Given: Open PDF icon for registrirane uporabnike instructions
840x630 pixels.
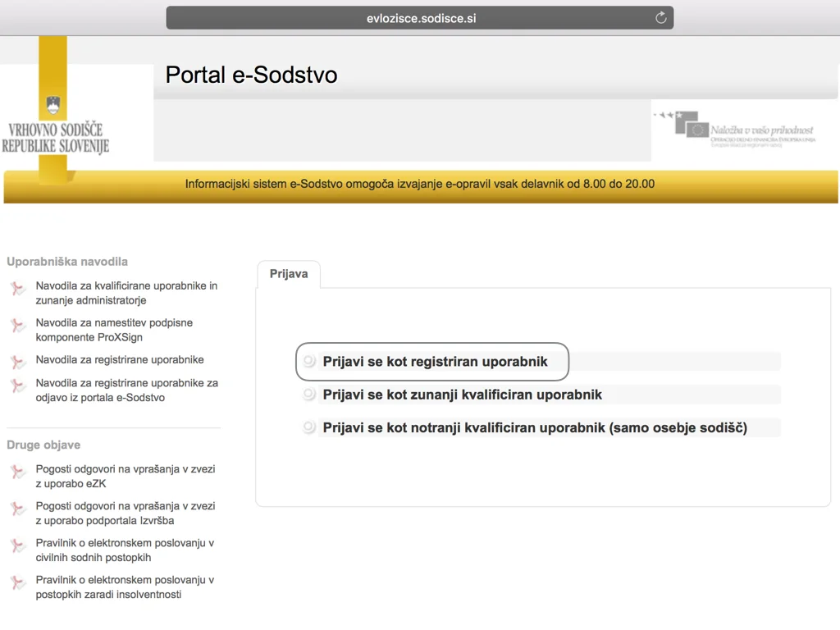Looking at the screenshot, I should 18,362.
